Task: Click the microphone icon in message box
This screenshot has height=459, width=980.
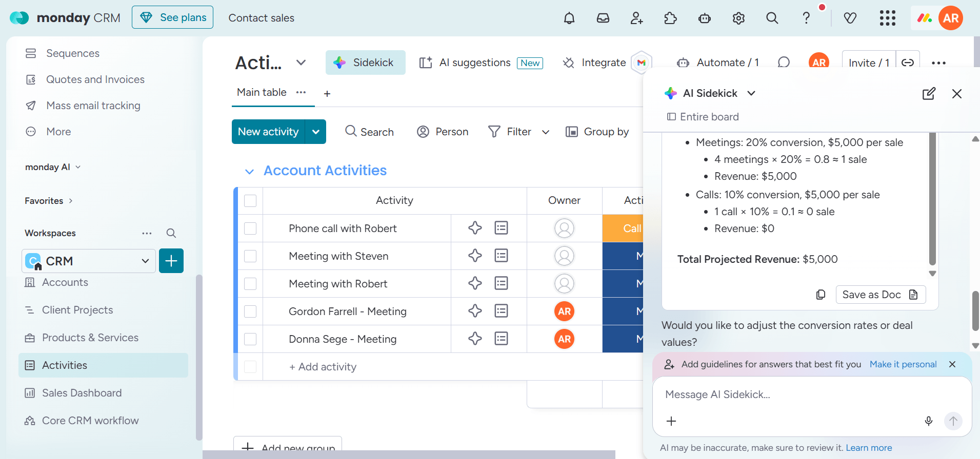Action: [929, 421]
